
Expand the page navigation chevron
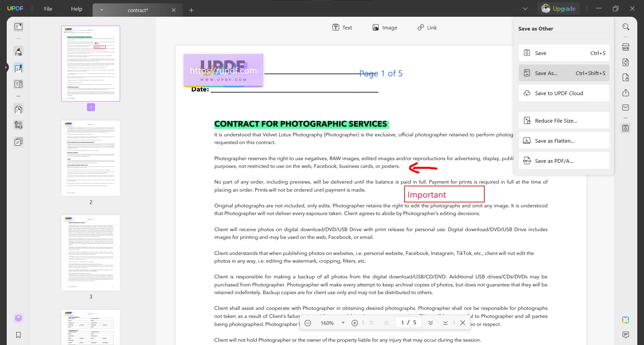click(x=431, y=323)
